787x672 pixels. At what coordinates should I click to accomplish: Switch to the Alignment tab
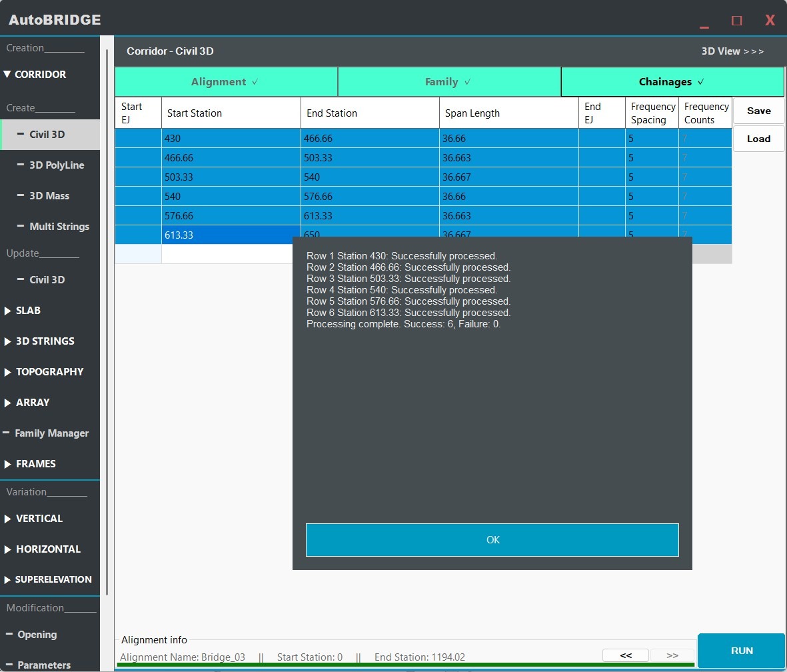[x=225, y=82]
